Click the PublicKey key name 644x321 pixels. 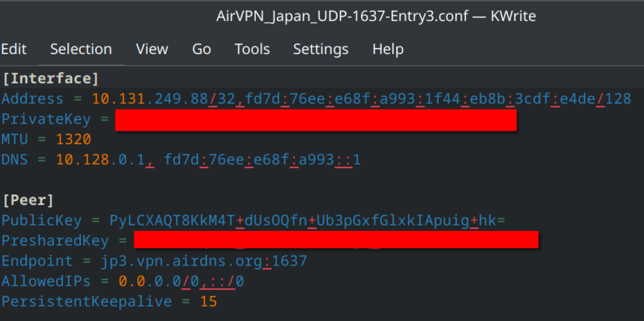[41, 220]
